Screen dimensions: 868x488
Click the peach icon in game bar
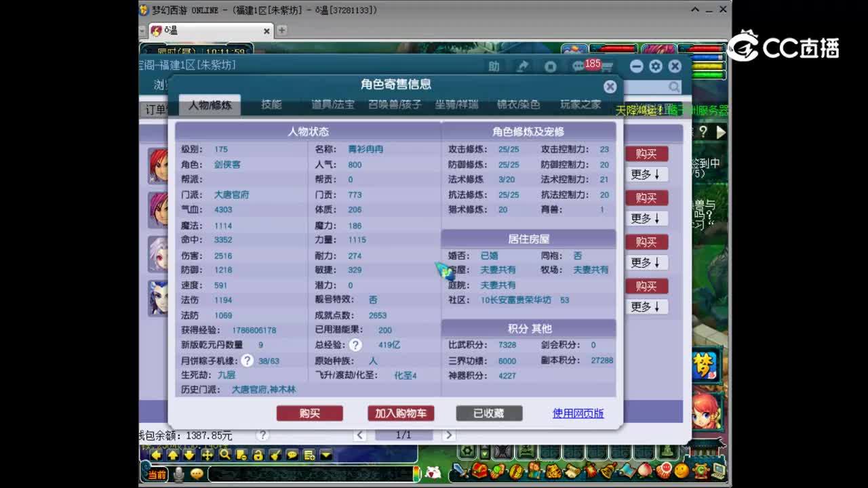point(645,470)
